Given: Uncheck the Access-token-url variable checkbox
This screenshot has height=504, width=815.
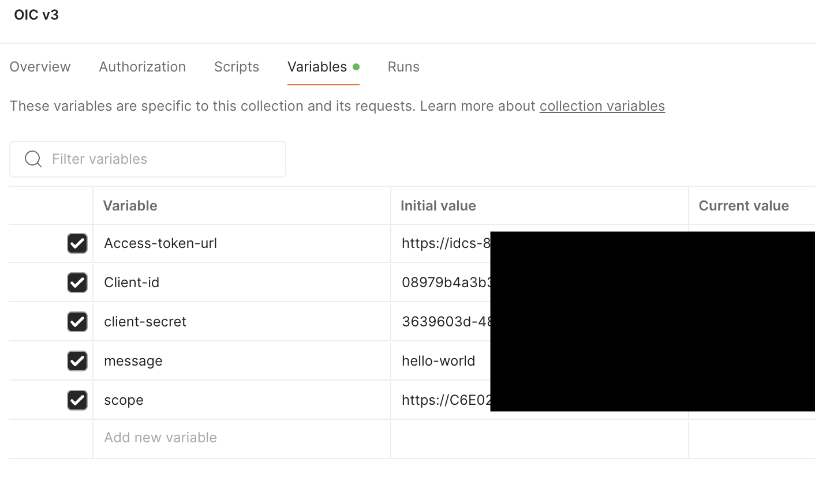Looking at the screenshot, I should point(77,243).
